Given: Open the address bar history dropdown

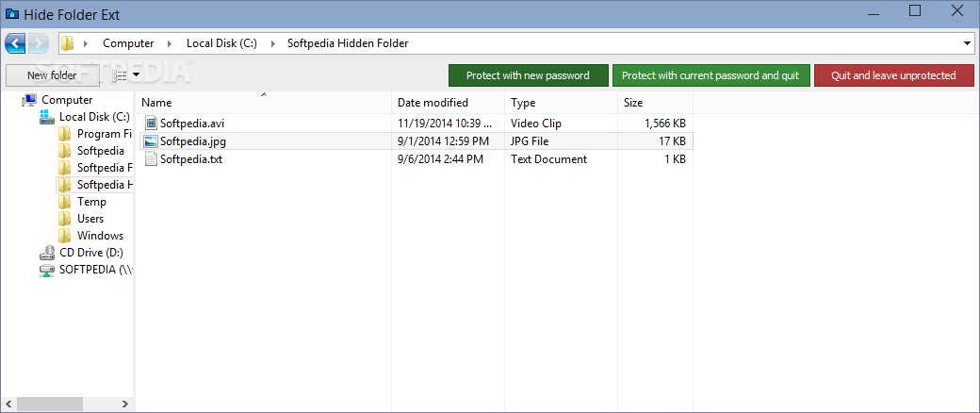Looking at the screenshot, I should tap(967, 43).
